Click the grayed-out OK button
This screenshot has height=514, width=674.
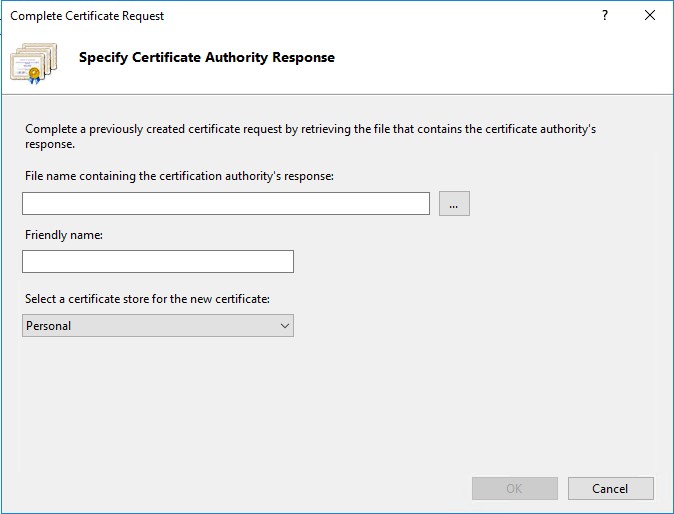point(515,488)
